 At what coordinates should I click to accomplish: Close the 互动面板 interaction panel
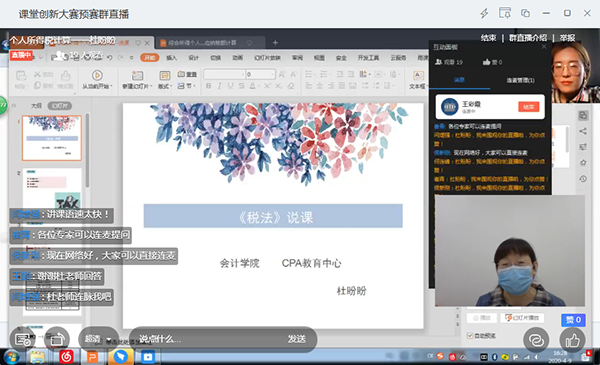(x=544, y=47)
